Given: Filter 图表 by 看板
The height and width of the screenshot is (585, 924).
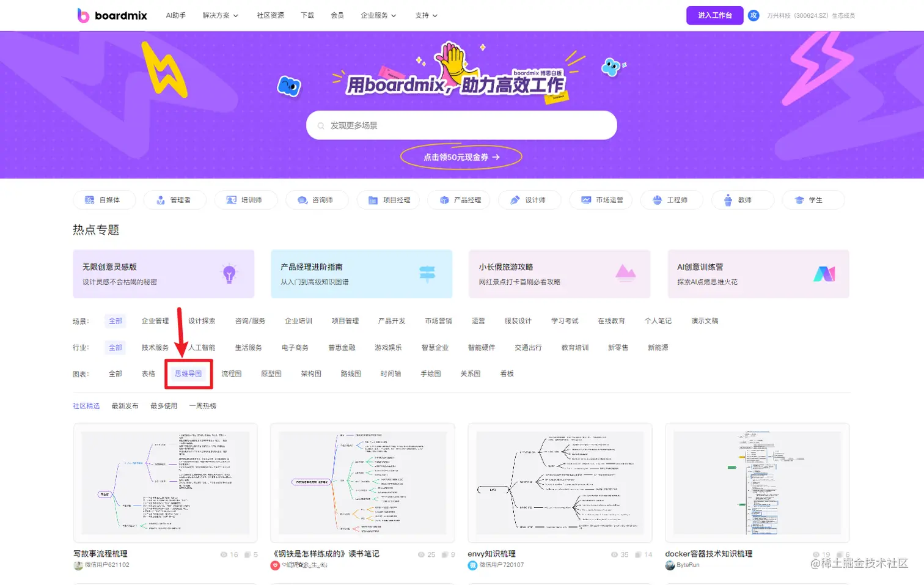Looking at the screenshot, I should tap(507, 373).
